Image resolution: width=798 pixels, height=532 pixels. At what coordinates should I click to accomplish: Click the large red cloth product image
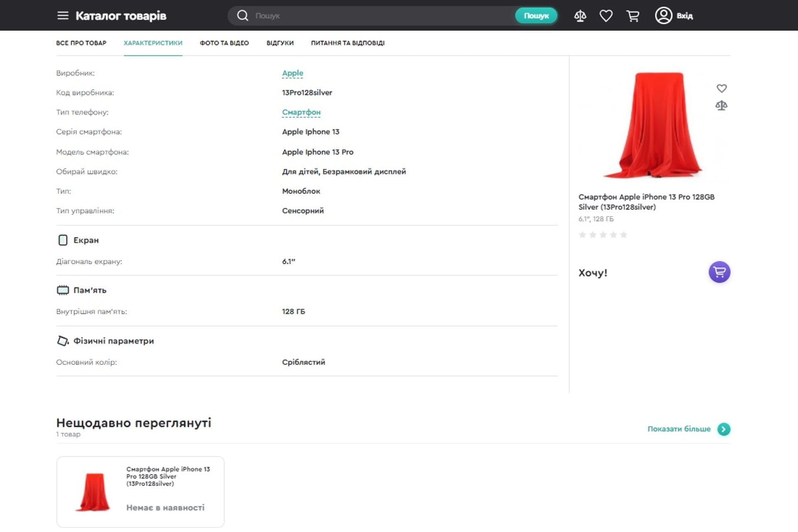click(653, 125)
